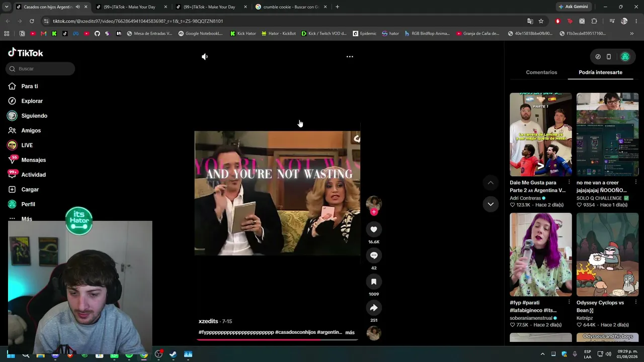
Task: Open the translate page icon
Action: 530,21
